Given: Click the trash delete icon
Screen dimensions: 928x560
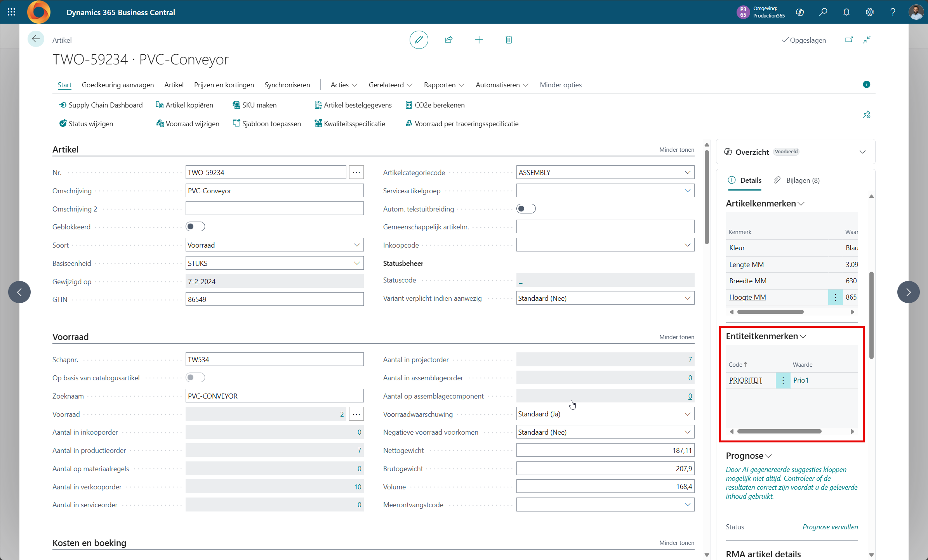Looking at the screenshot, I should [x=509, y=40].
